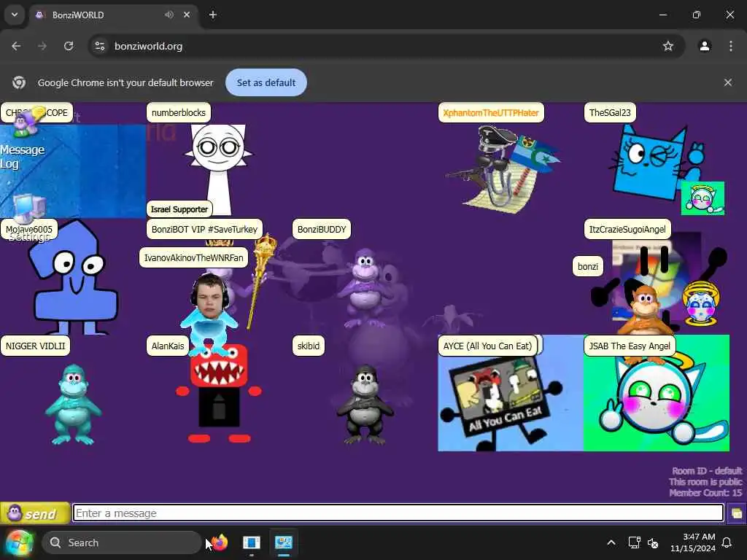Select the black gorilla under skibid
The image size is (747, 560).
[365, 405]
